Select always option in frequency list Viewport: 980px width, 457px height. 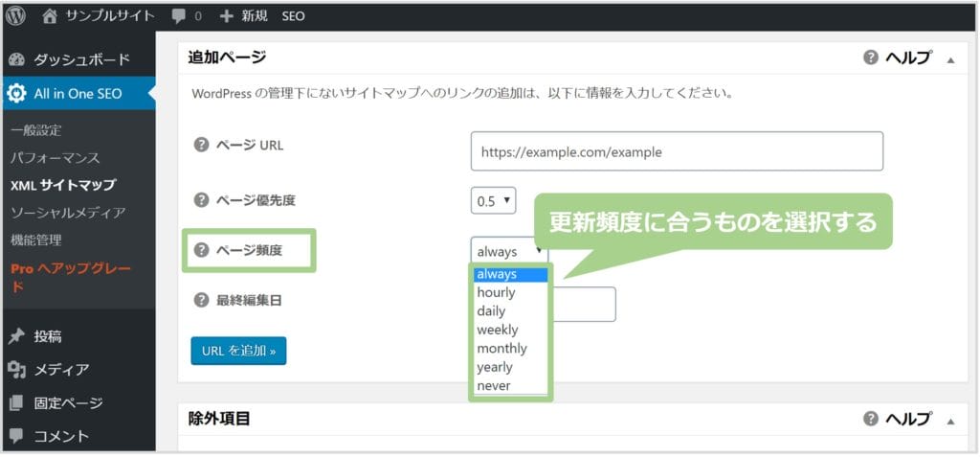click(510, 274)
